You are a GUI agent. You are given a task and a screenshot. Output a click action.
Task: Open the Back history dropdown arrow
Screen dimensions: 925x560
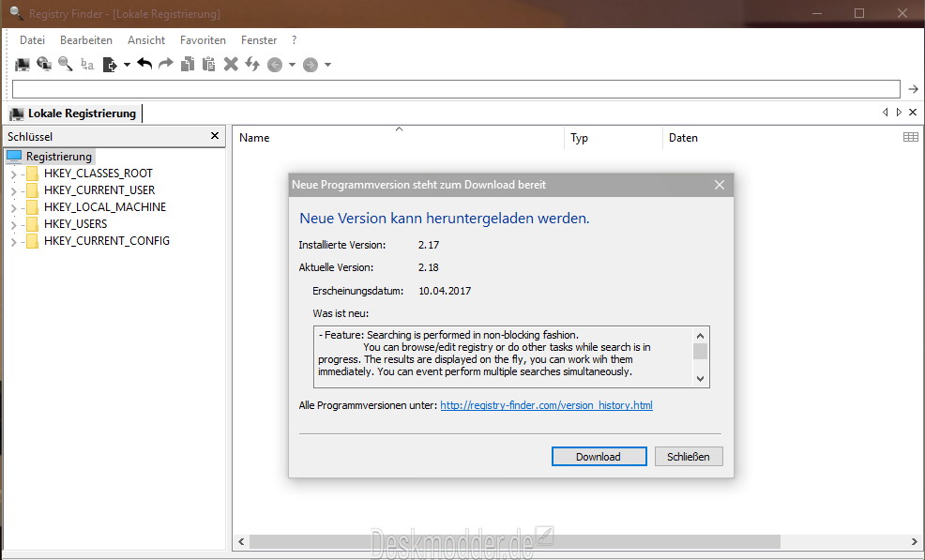click(x=292, y=65)
